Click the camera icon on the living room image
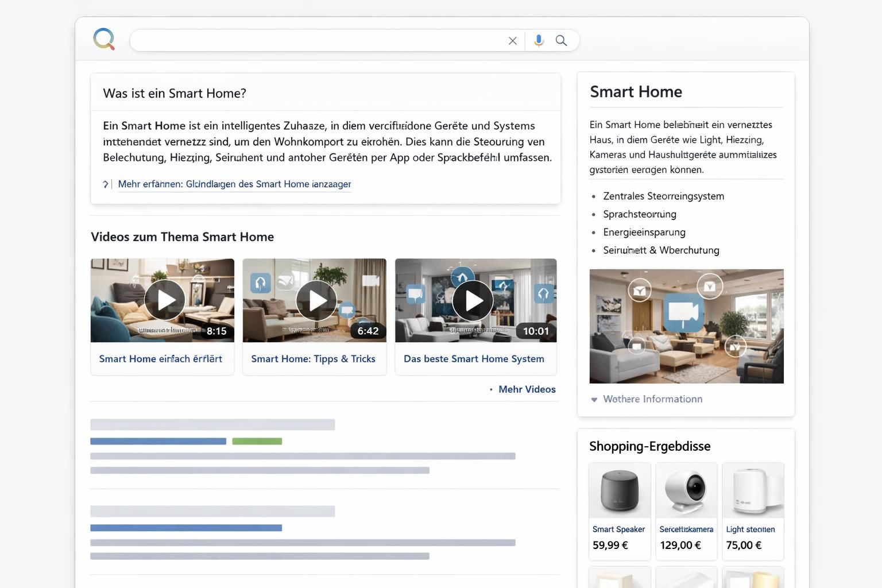Screen dimensions: 882x588 [683, 312]
